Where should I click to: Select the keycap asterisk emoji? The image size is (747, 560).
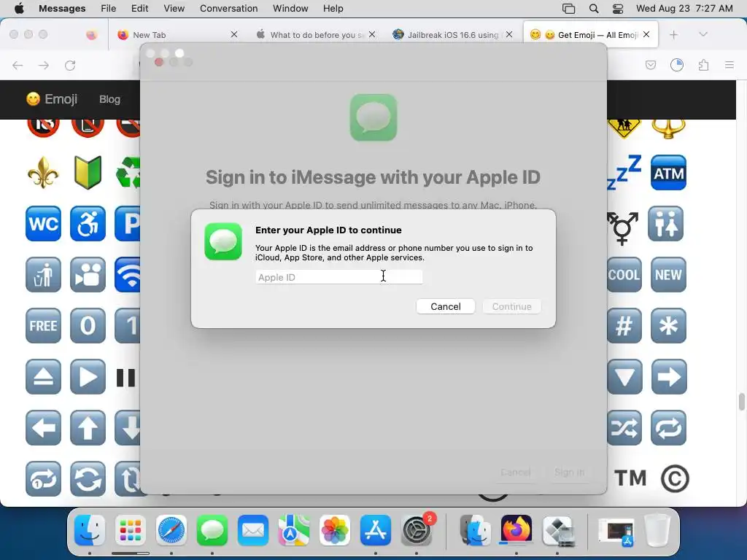668,326
